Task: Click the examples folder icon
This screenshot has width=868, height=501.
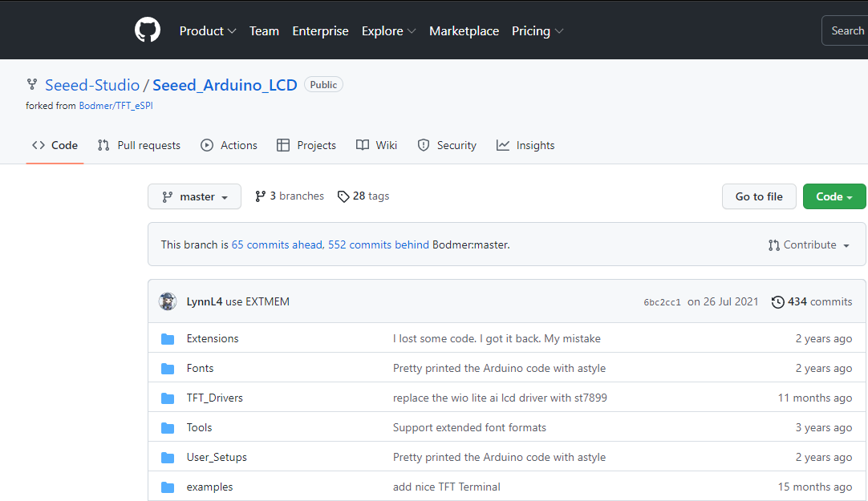Action: click(168, 487)
